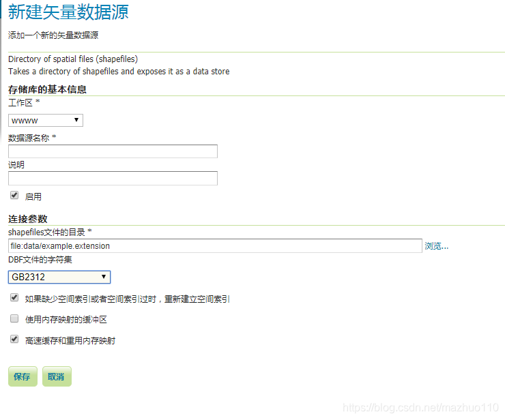Select the 连接参数 section heading
The height and width of the screenshot is (420, 505).
pos(28,219)
